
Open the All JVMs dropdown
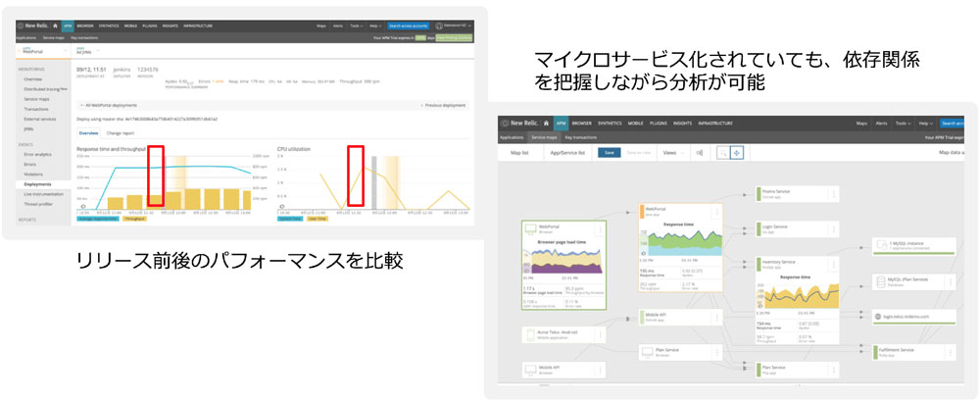pyautogui.click(x=87, y=51)
